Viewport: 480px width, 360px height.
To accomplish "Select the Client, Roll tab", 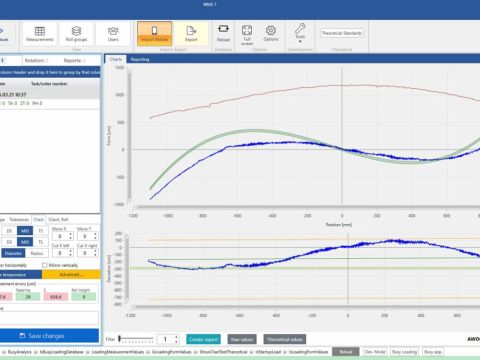I will [58, 219].
